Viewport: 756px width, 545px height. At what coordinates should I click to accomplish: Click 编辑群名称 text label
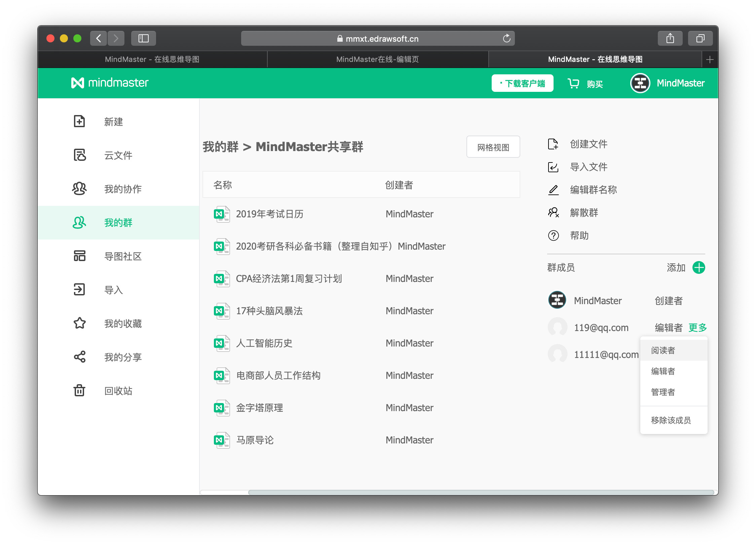[593, 190]
